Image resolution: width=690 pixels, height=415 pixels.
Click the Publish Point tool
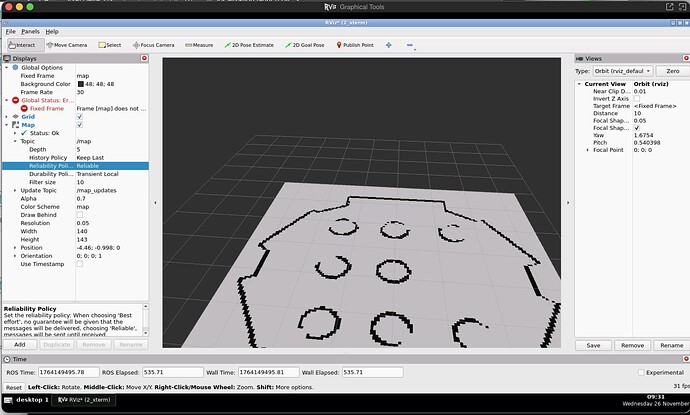pyautogui.click(x=357, y=44)
